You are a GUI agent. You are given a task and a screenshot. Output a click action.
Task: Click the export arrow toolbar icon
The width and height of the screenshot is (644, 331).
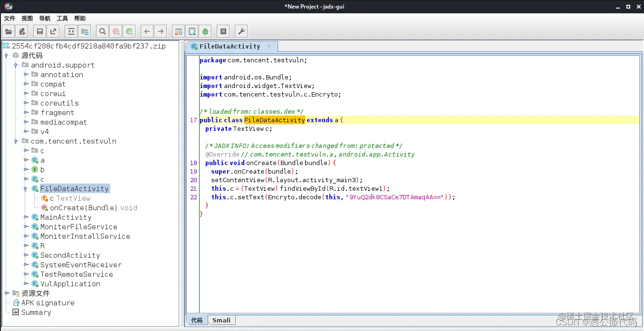[53, 32]
